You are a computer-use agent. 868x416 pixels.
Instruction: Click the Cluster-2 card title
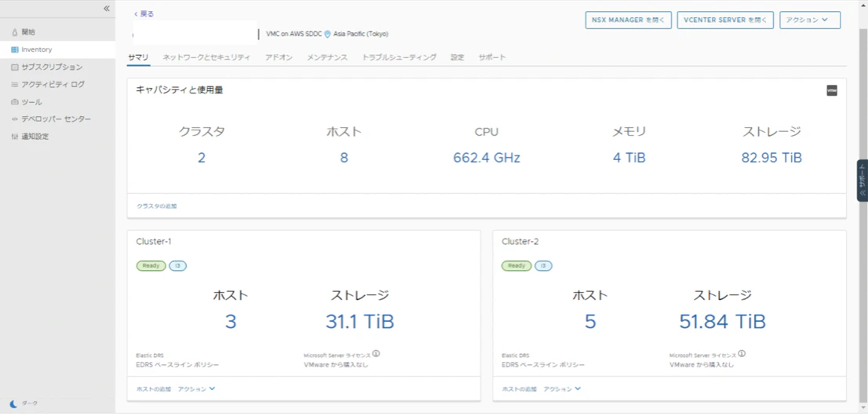pyautogui.click(x=520, y=242)
